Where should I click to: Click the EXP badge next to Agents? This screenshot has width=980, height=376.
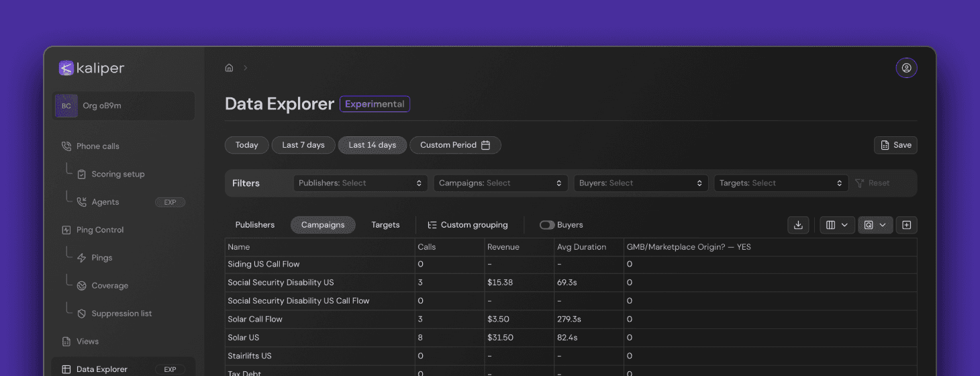170,202
